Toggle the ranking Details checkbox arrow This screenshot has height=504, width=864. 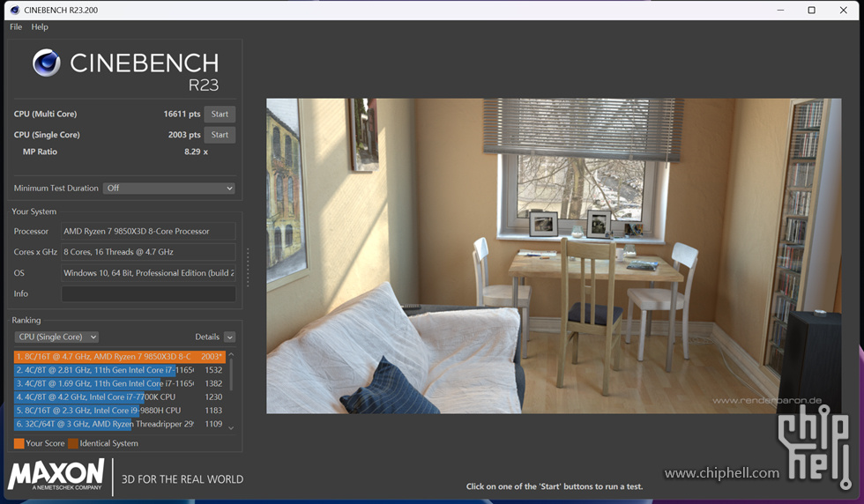coord(229,337)
